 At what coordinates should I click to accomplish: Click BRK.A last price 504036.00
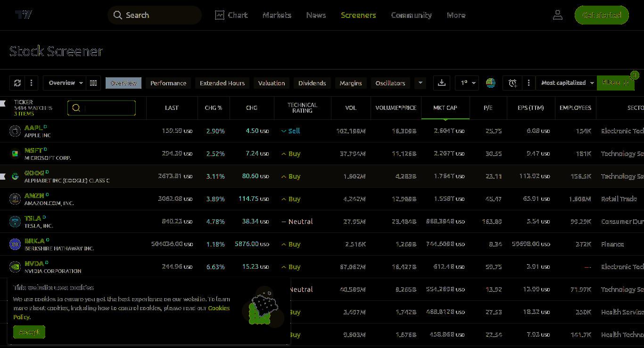(172, 244)
